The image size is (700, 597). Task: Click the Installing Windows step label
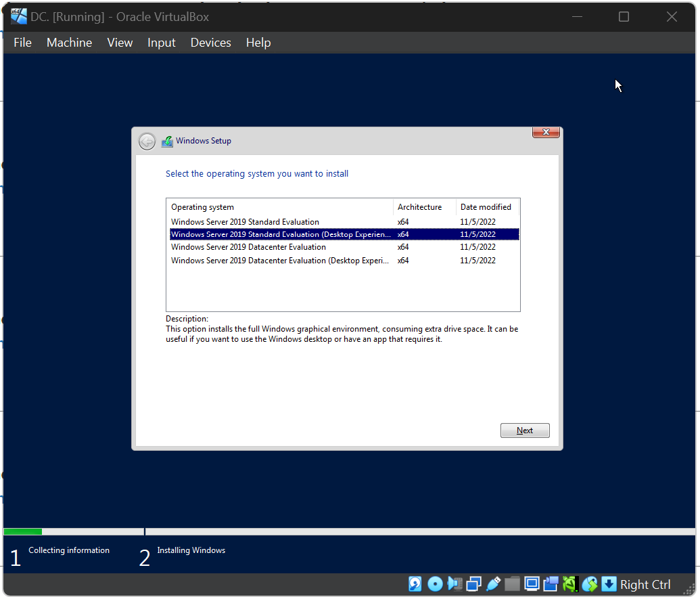191,550
